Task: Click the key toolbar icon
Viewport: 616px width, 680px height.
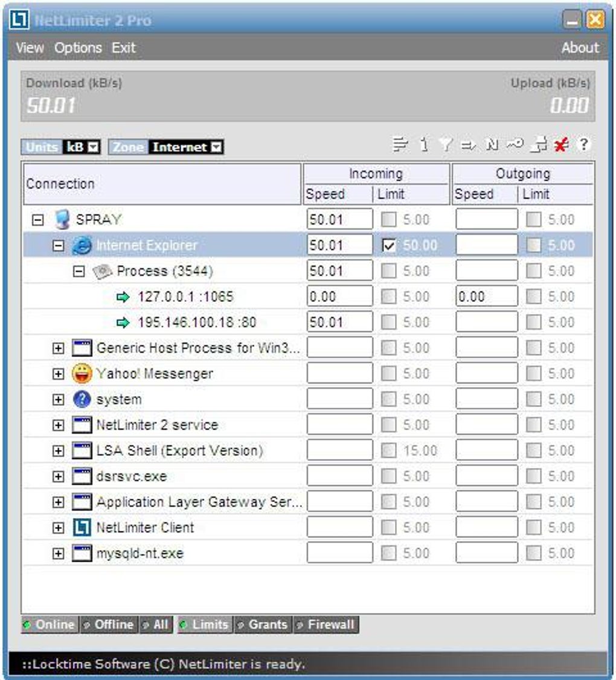Action: tap(515, 144)
